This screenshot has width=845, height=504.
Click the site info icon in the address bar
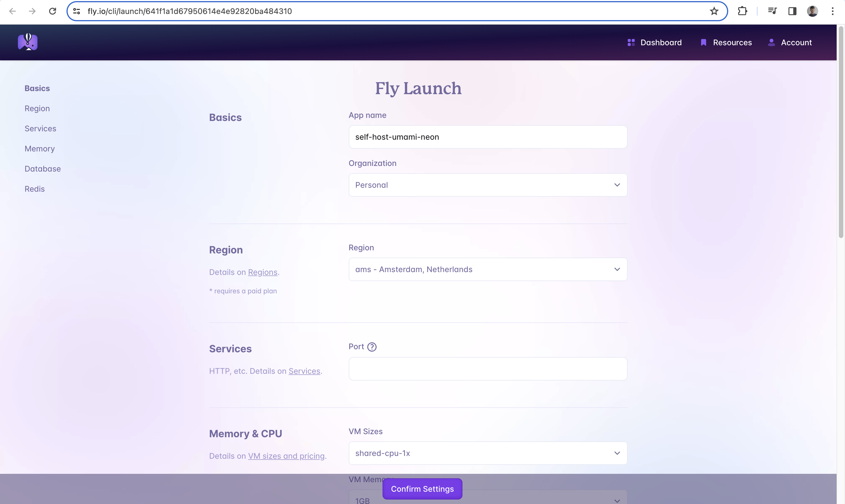(76, 11)
